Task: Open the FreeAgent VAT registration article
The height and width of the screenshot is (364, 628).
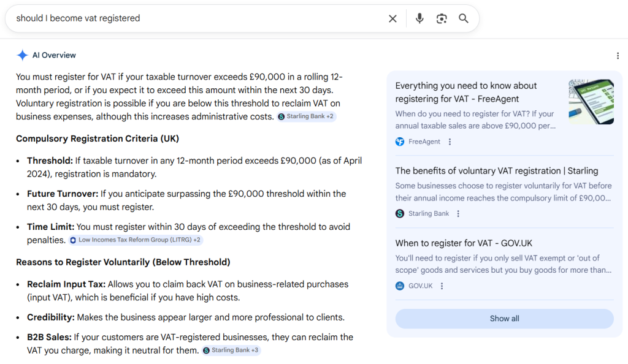Action: [x=466, y=92]
